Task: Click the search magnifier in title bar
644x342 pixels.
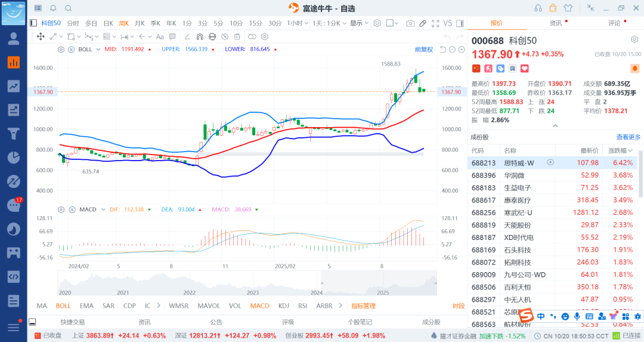Action: coord(68,8)
